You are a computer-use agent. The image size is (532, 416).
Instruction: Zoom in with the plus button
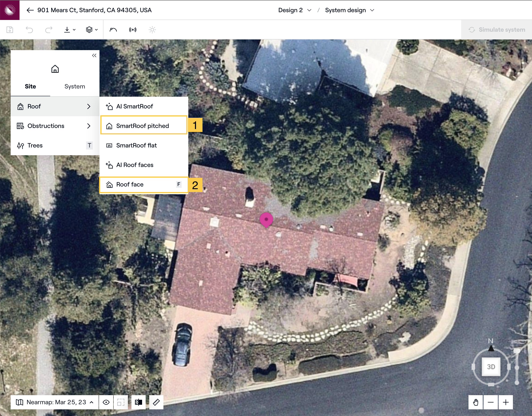[x=506, y=402]
